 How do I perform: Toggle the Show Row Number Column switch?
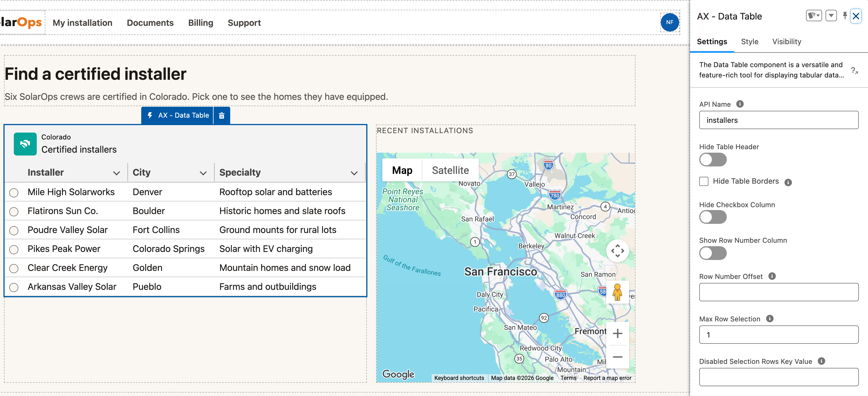(713, 253)
